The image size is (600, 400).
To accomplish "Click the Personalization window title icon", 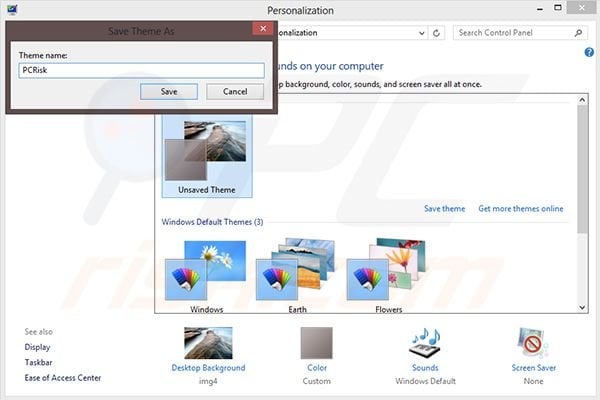I will [x=12, y=10].
